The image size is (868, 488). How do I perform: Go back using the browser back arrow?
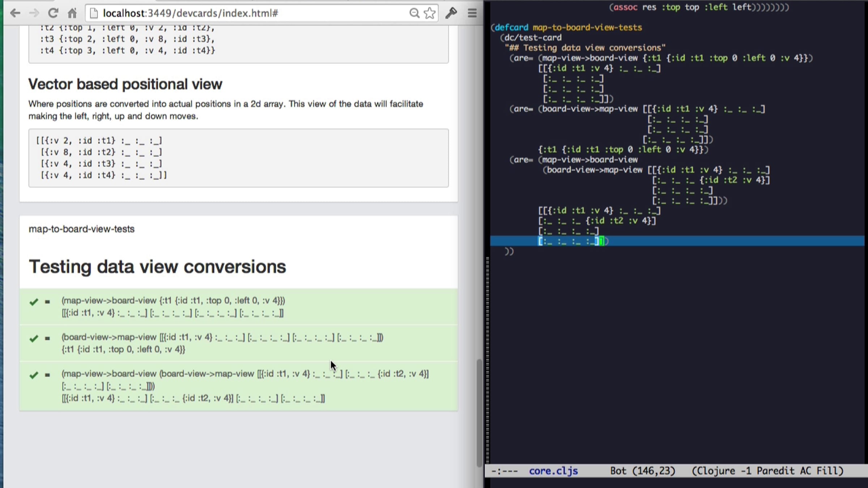(x=15, y=13)
